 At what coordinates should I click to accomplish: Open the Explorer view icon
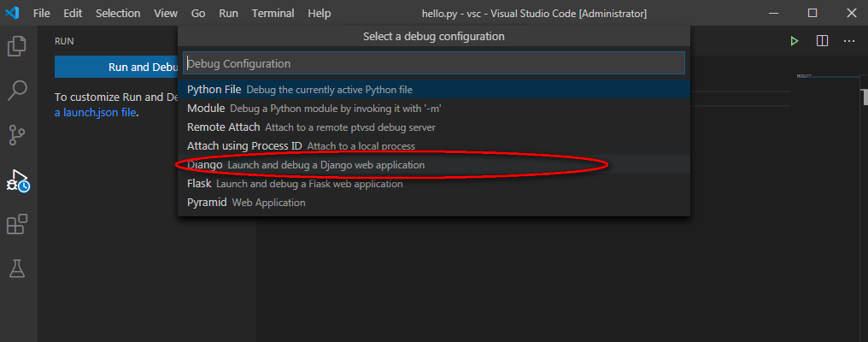click(17, 45)
